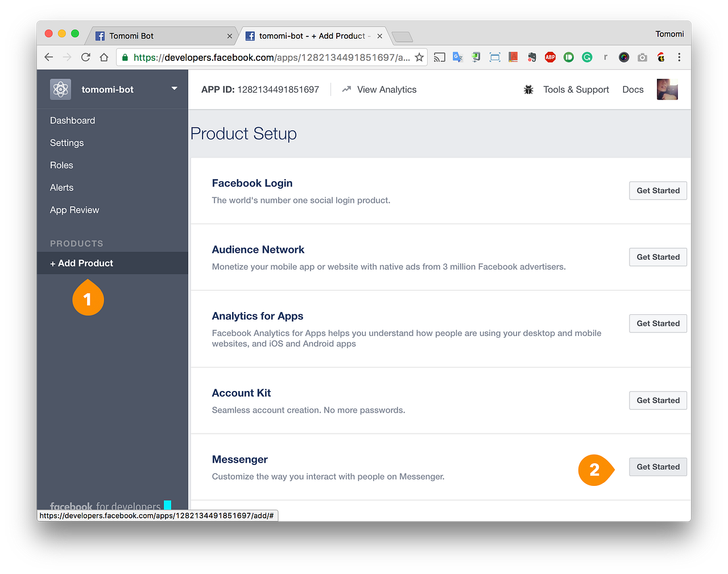Open the Chrome menu with three dots
Viewport: 728px width, 574px height.
click(x=679, y=57)
